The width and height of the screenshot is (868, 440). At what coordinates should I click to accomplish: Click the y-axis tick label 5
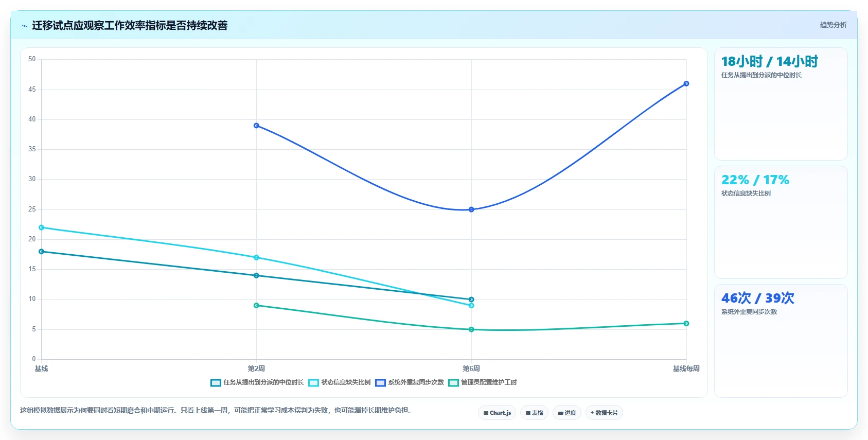34,329
